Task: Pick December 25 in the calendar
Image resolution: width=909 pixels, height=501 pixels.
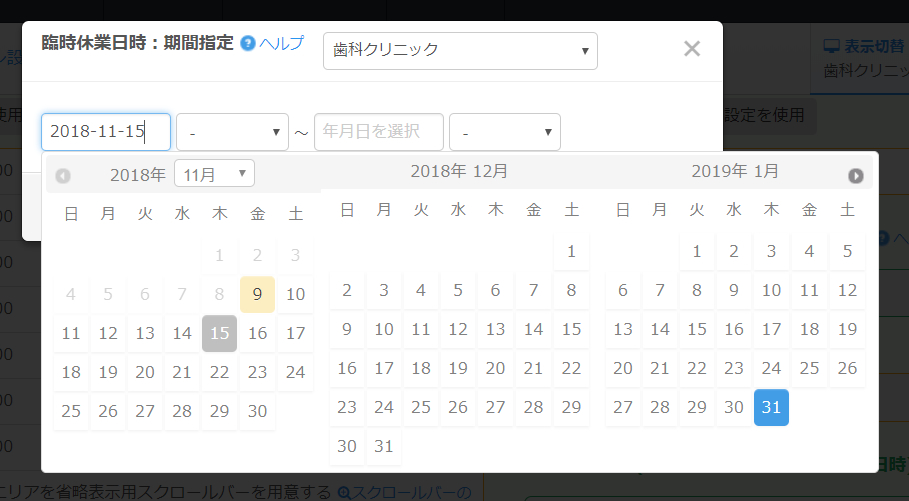Action: [x=421, y=407]
